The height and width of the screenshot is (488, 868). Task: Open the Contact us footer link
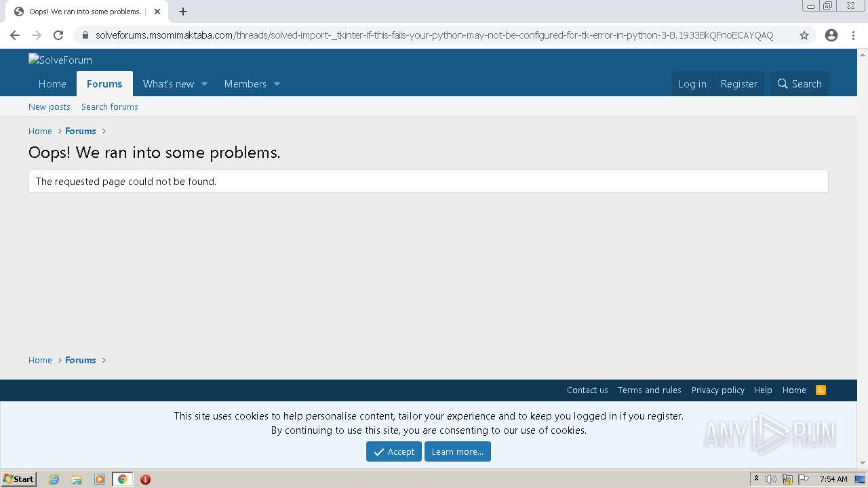(587, 390)
